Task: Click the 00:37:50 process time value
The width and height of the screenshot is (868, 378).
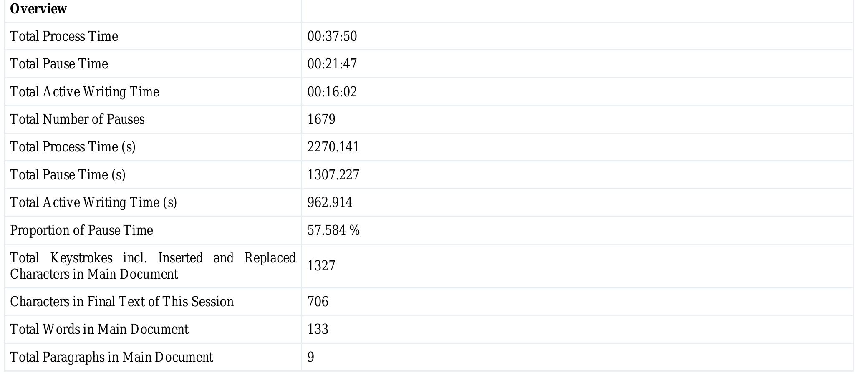Action: pyautogui.click(x=332, y=36)
